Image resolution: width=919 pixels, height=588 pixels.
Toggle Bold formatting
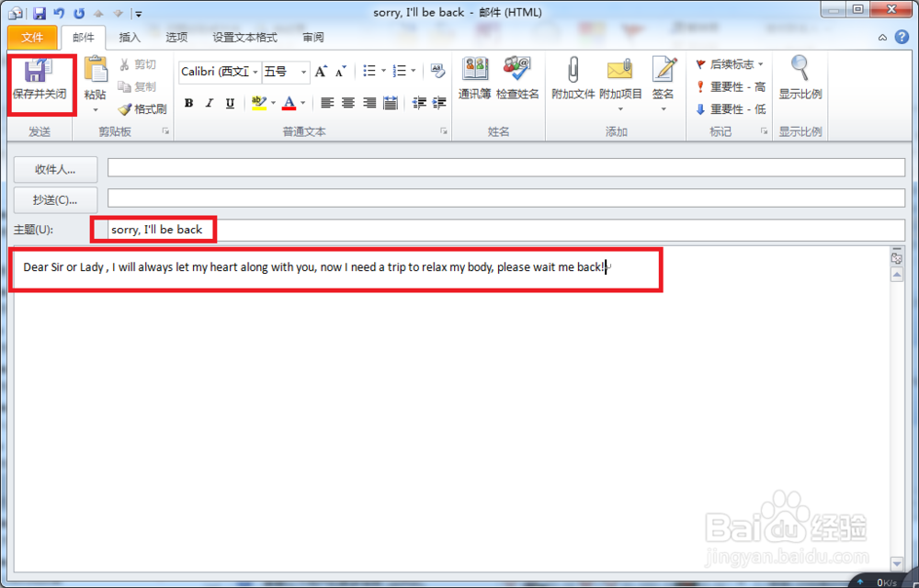pos(188,103)
